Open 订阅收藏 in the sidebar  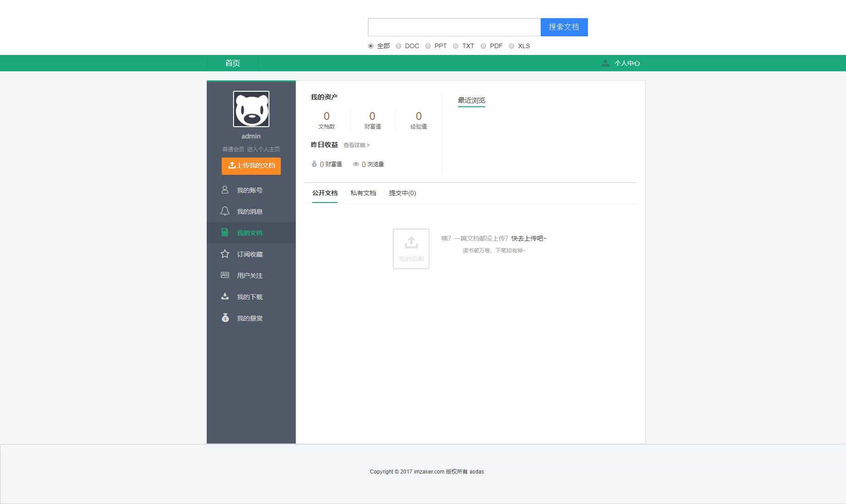[x=251, y=254]
